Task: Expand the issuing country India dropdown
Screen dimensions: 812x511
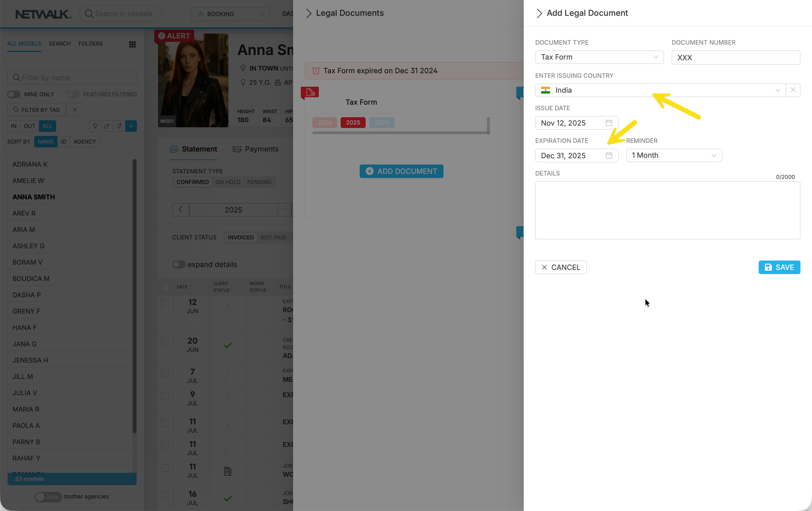Action: coord(777,90)
